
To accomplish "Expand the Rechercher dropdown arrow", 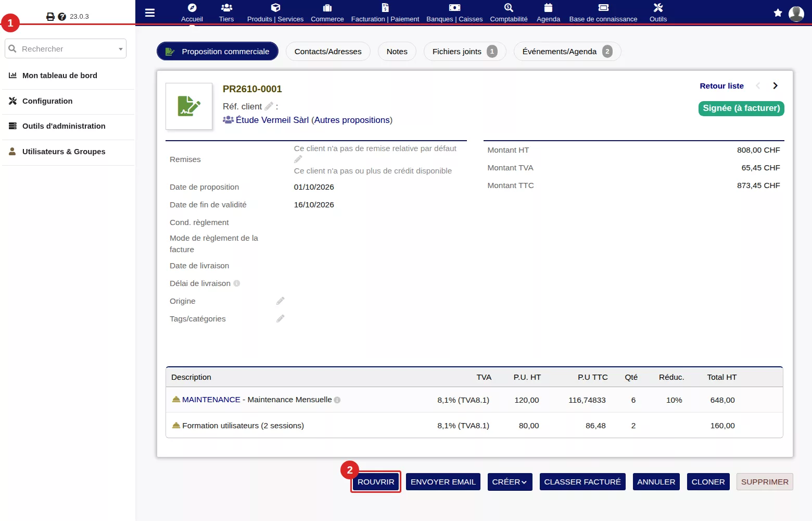I will click(121, 49).
